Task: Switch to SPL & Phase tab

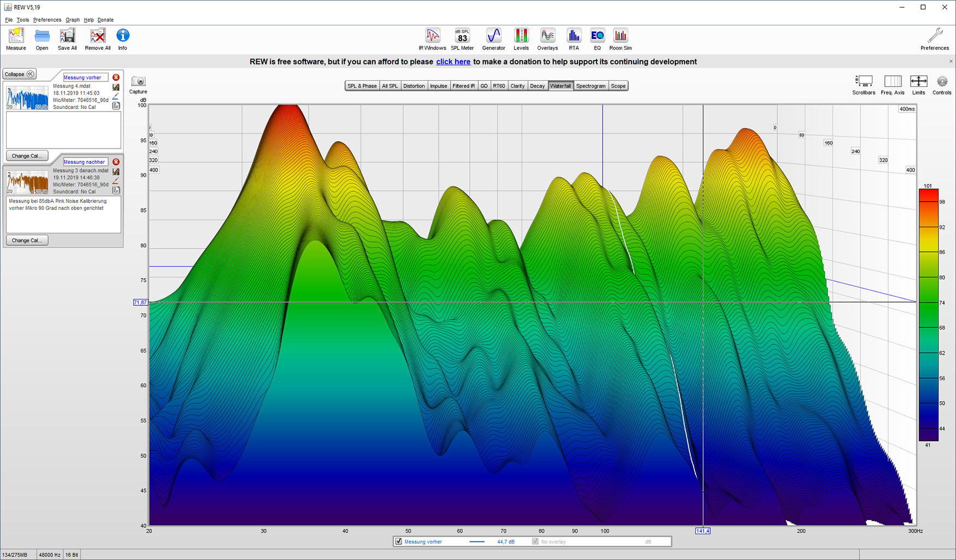Action: (x=362, y=86)
